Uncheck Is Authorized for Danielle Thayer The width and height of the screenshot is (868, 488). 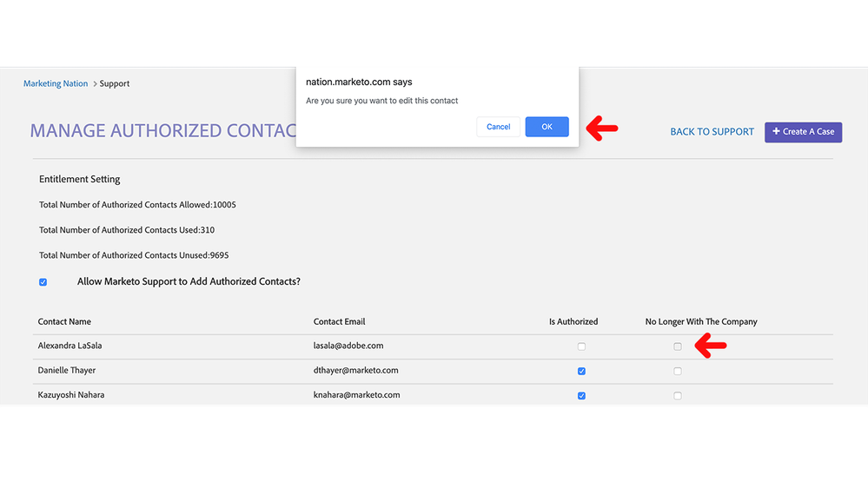click(x=581, y=371)
